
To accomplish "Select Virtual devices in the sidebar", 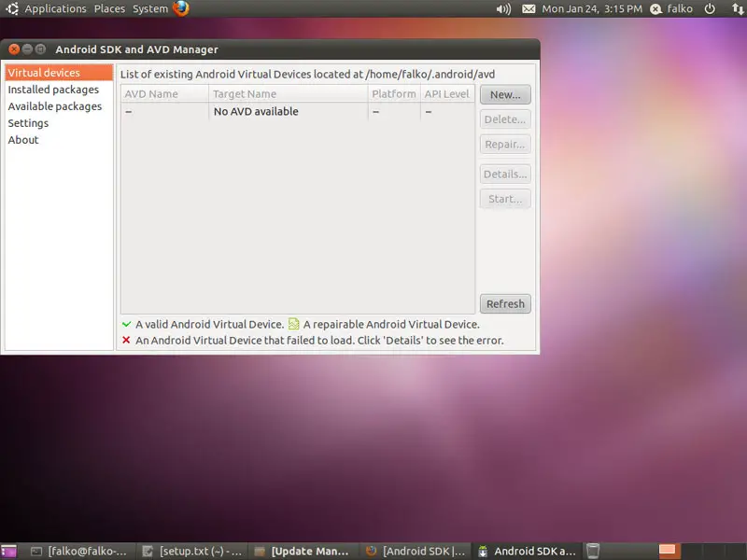I will tap(59, 73).
